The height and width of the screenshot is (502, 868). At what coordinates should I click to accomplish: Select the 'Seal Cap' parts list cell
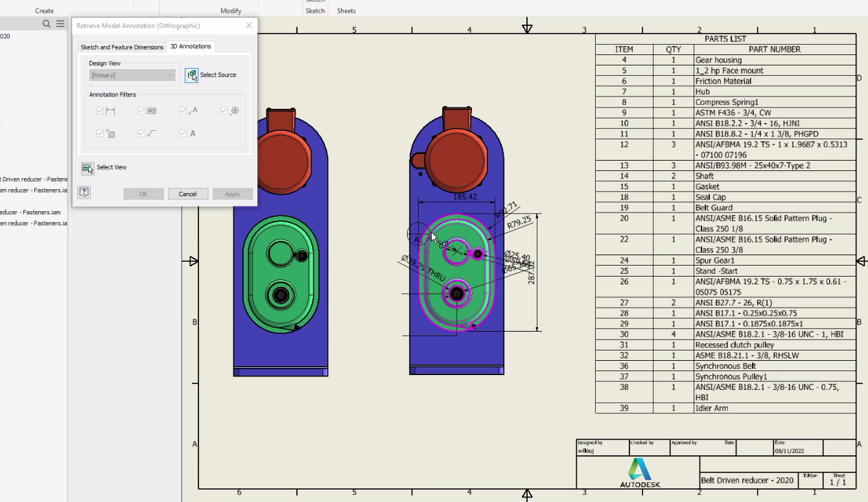[x=775, y=198]
